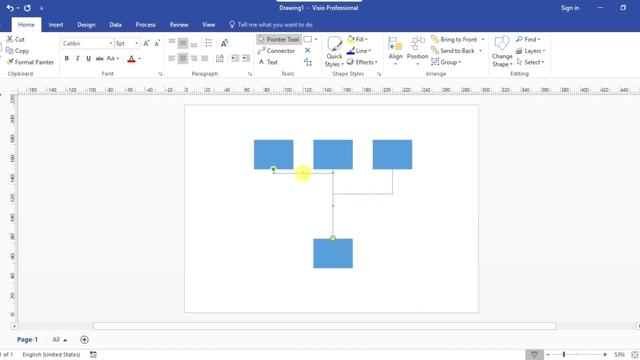The width and height of the screenshot is (640, 360).
Task: Add a new page with plus icon
Action: tap(84, 340)
